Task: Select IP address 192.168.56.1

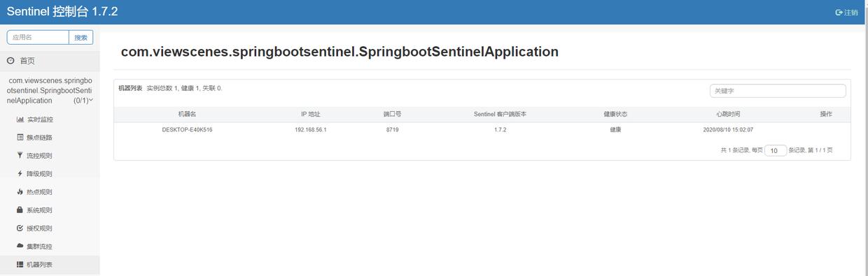Action: click(311, 130)
